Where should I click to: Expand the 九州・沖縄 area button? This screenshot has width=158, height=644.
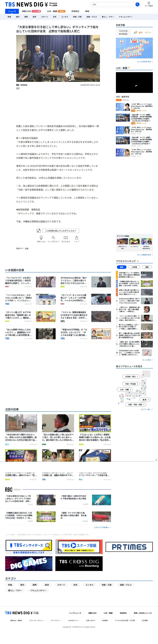click(125, 389)
